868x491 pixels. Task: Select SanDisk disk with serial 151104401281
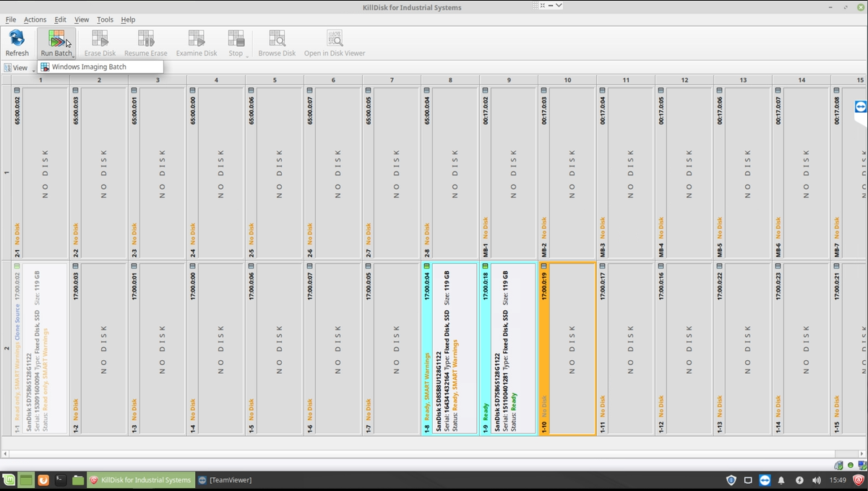tap(508, 349)
